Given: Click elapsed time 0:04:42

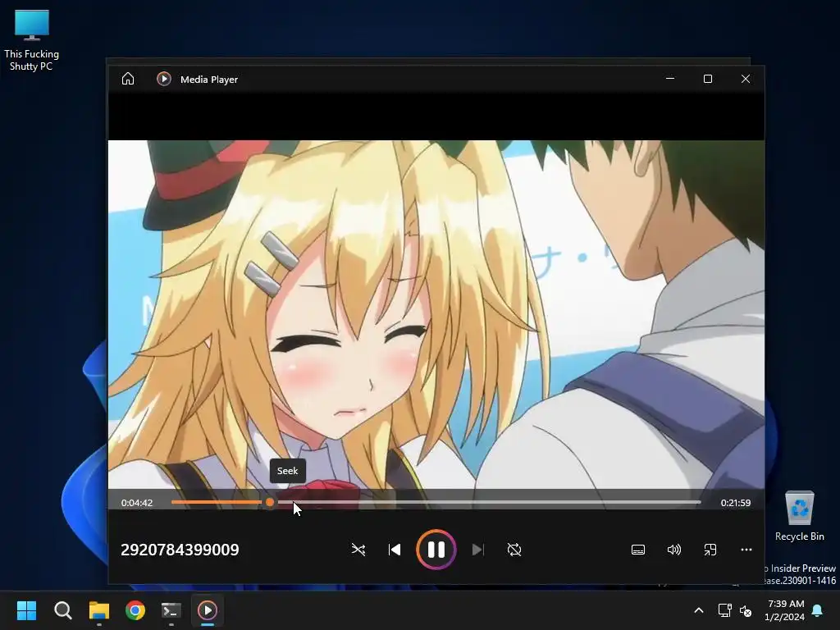Looking at the screenshot, I should [x=137, y=503].
